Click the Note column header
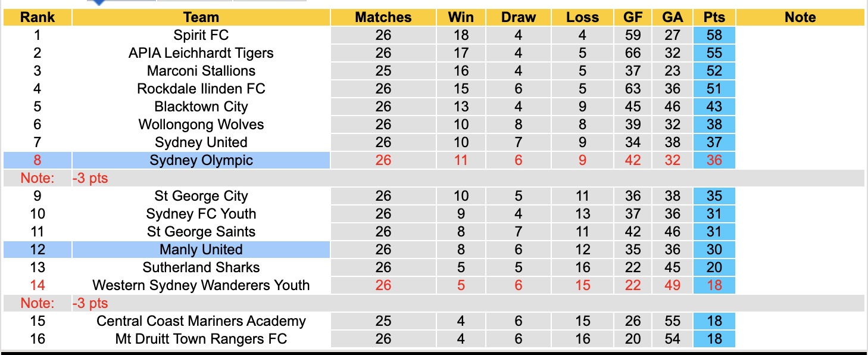The height and width of the screenshot is (355, 868). click(800, 17)
